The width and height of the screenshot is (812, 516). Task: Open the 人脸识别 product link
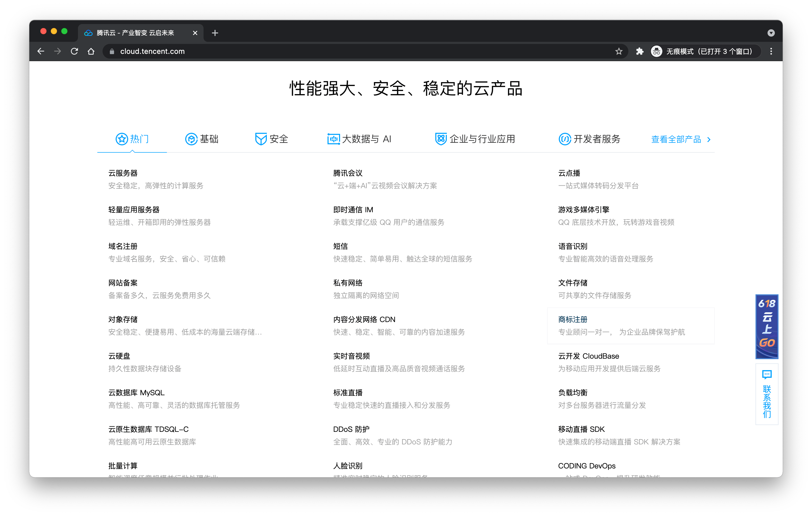click(x=348, y=466)
